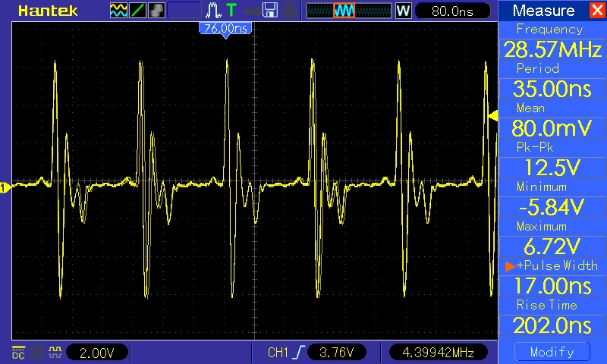Click the grayed printer icon

coord(289,11)
